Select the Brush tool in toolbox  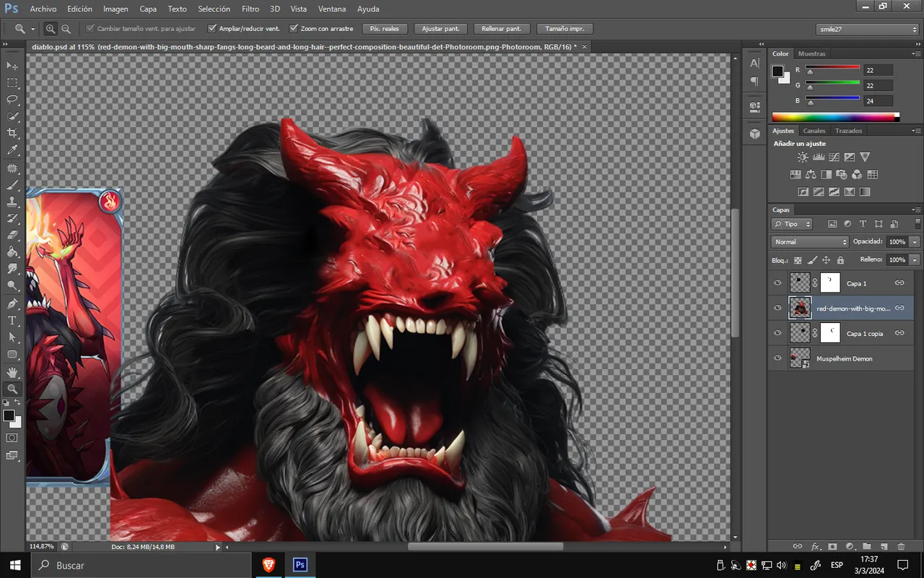click(12, 184)
